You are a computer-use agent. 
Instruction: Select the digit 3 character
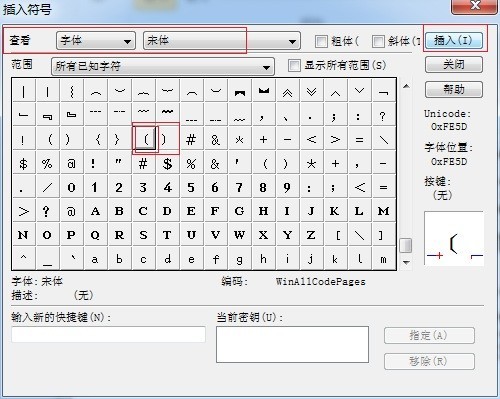(143, 187)
